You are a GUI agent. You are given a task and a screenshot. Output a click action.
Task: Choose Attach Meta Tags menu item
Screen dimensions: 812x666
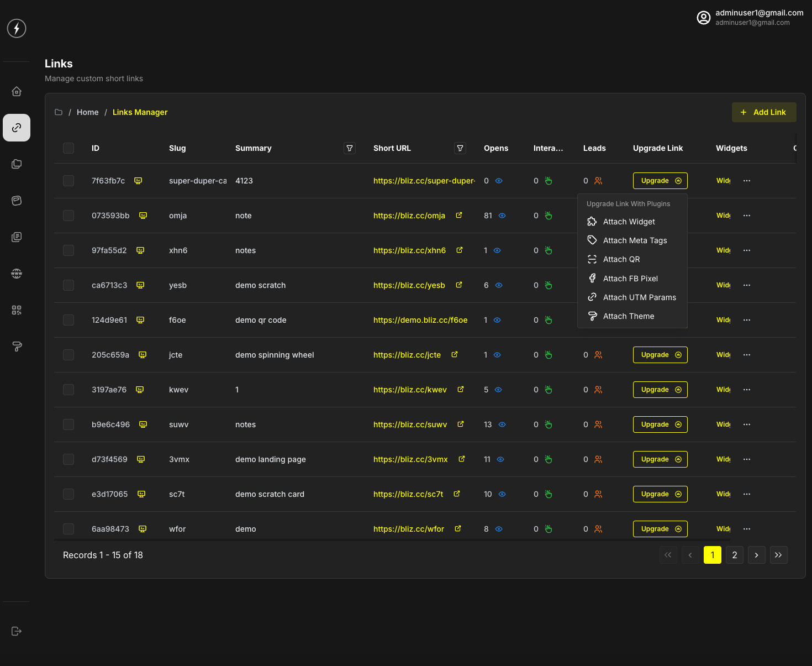click(632, 240)
